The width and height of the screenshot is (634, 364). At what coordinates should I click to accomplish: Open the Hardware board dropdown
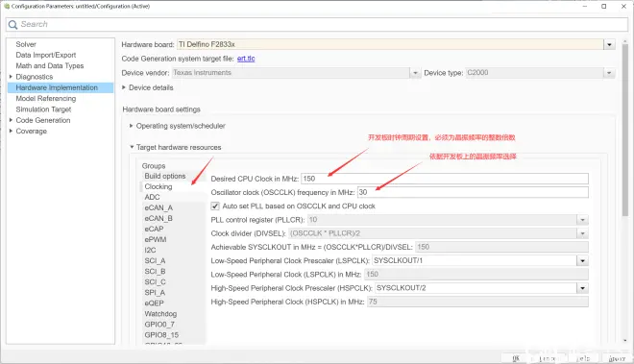coord(609,44)
